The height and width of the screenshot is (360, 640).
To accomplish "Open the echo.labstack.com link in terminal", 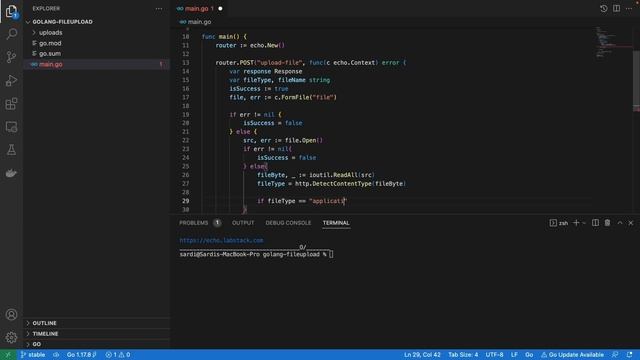I will point(222,240).
